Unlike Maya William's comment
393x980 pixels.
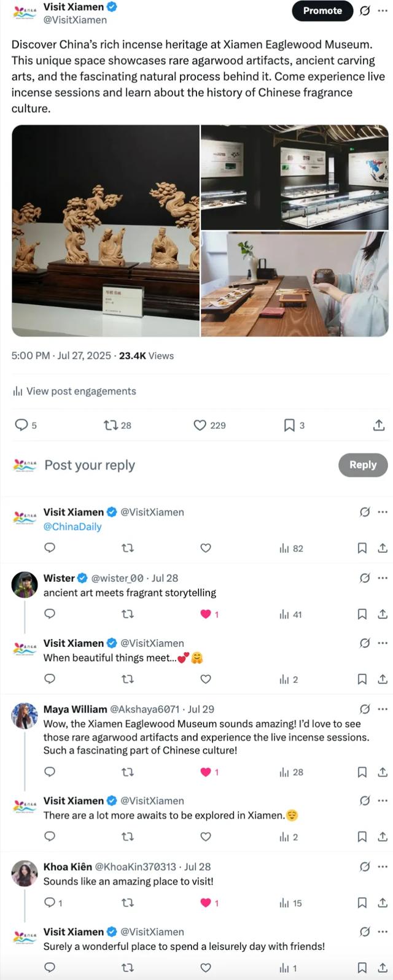[209, 772]
